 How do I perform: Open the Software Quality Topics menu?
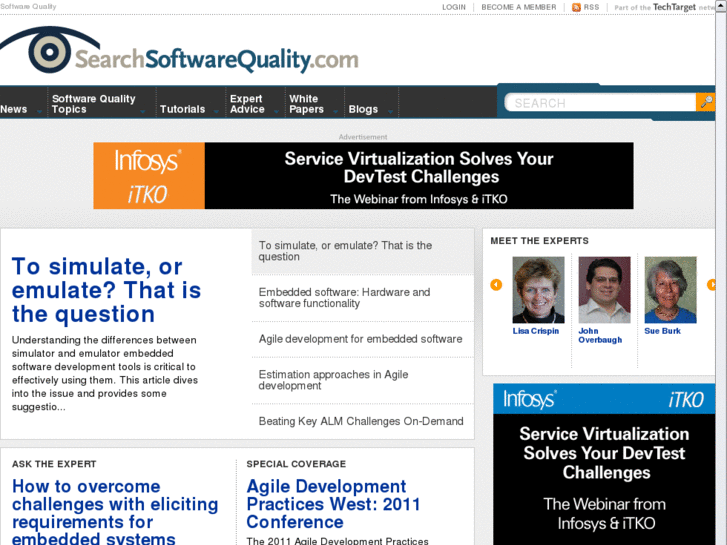point(94,104)
